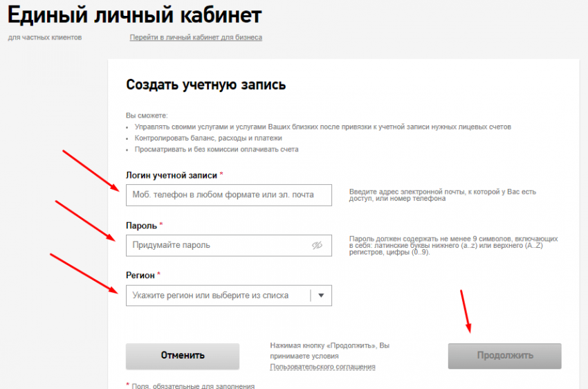This screenshot has height=389, width=588.
Task: Click into the 'Придумайте пароль' field
Action: click(x=214, y=246)
